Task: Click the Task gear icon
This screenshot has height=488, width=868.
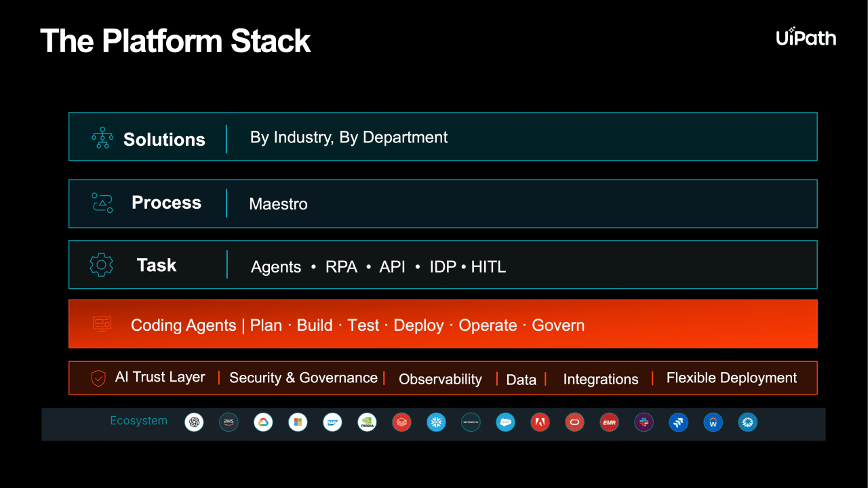Action: (x=102, y=264)
